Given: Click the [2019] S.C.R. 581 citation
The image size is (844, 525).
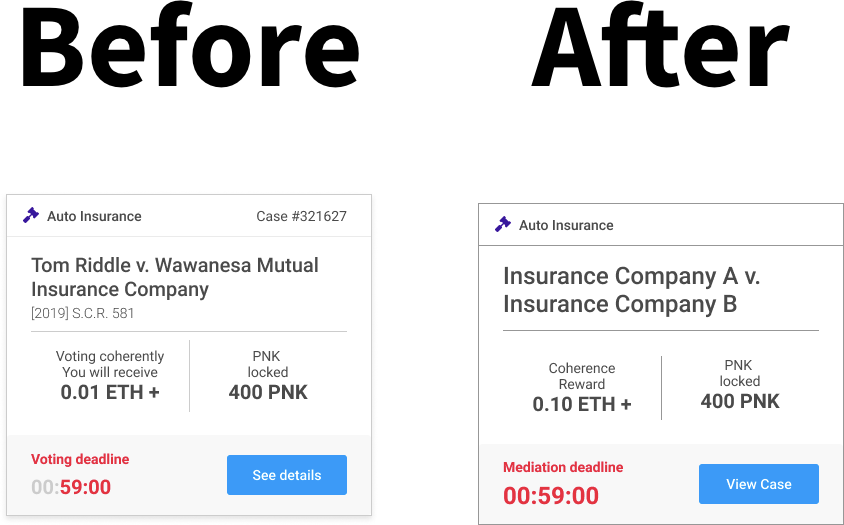Looking at the screenshot, I should point(82,313).
